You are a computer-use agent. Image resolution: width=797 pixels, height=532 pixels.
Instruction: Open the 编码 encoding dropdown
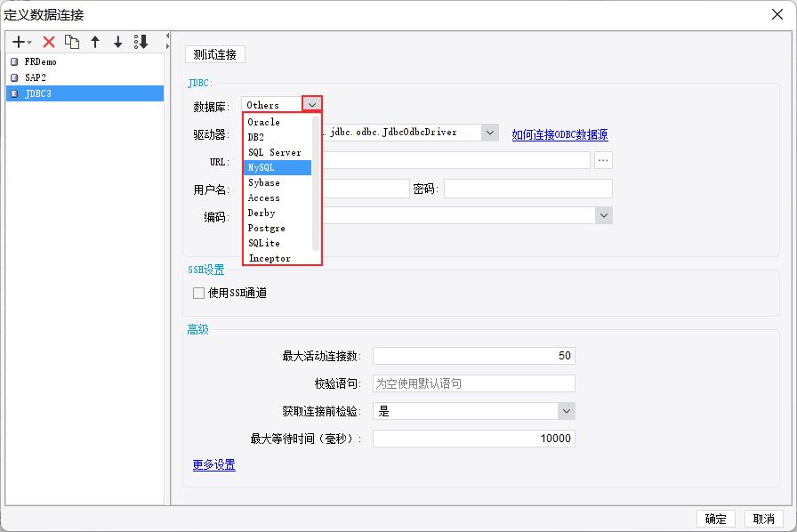(x=603, y=215)
